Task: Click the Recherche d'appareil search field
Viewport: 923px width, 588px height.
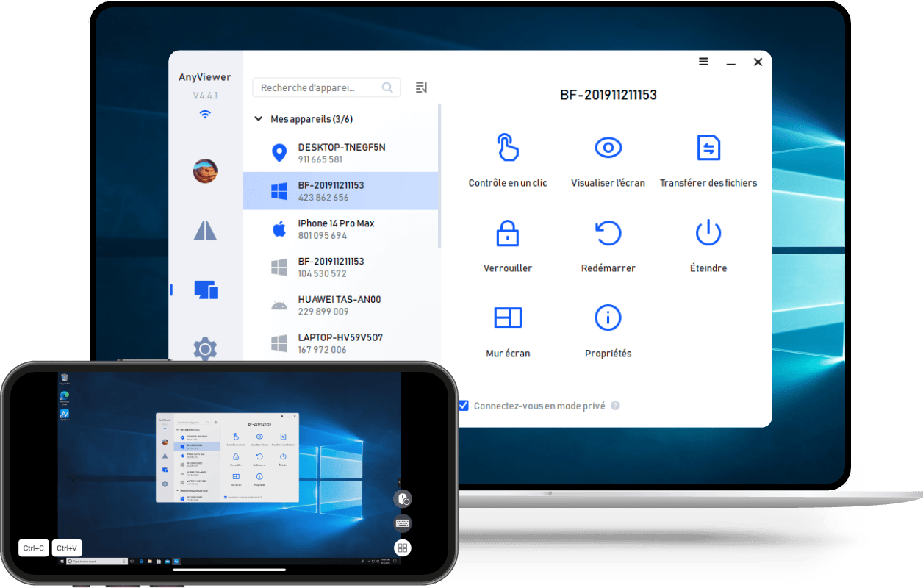Action: pyautogui.click(x=318, y=87)
